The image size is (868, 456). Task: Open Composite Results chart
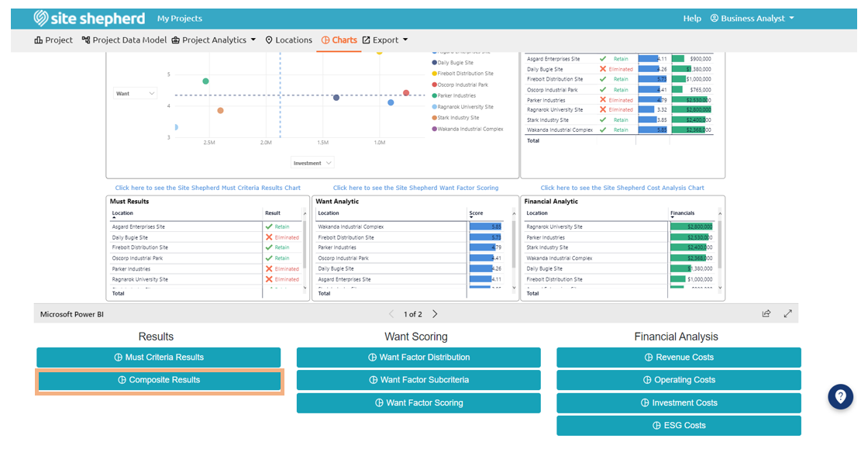point(160,380)
